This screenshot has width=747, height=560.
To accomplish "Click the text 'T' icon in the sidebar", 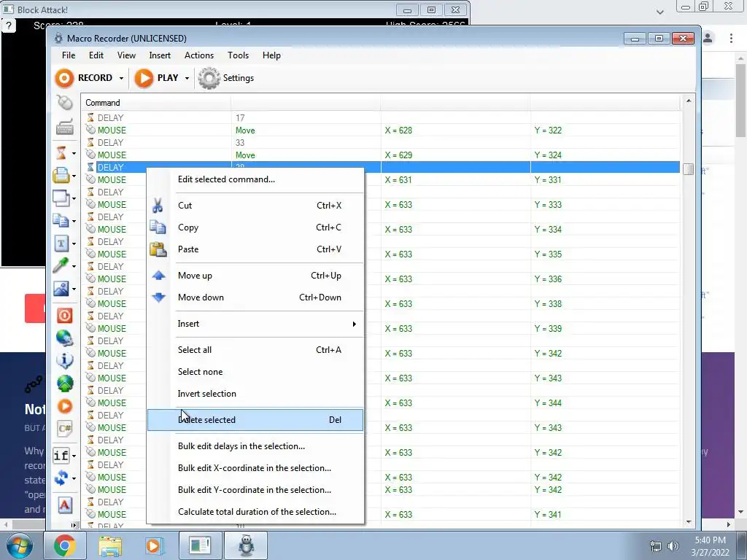I will (x=61, y=244).
